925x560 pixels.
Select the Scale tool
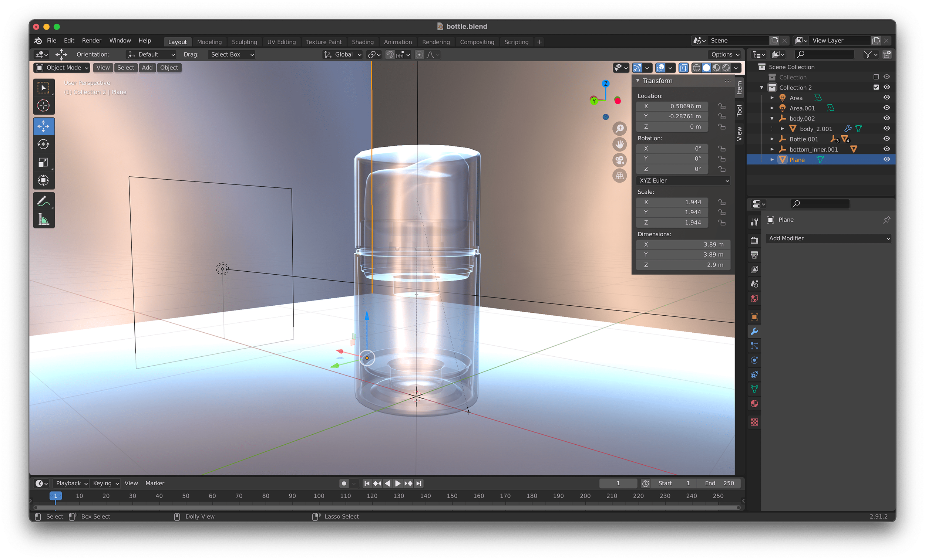[44, 162]
